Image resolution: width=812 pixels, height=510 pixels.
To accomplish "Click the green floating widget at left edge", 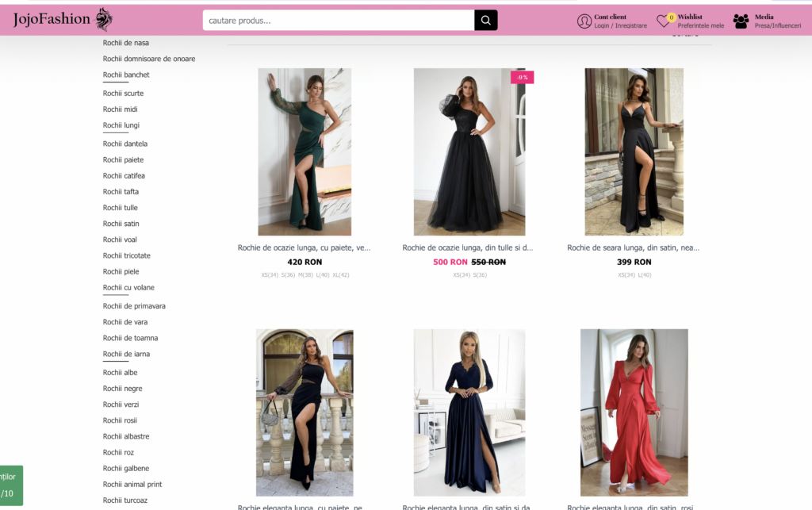I will coord(10,485).
